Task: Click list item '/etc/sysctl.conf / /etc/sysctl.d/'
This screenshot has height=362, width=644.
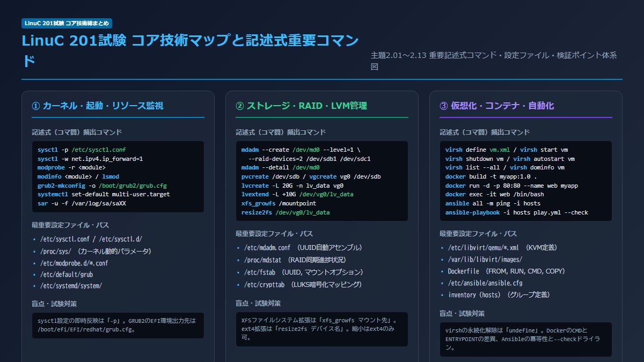Action: coord(91,239)
